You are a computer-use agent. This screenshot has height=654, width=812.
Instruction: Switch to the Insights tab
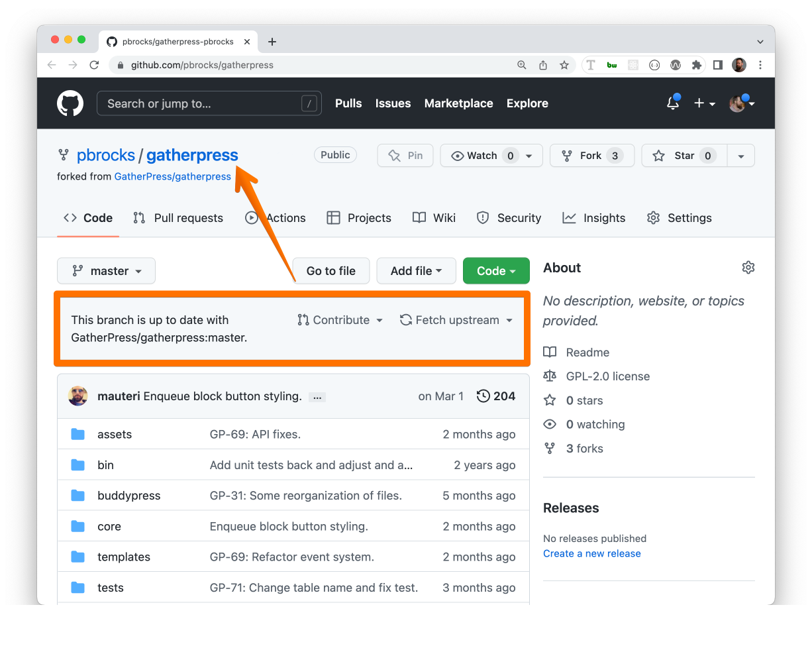click(593, 218)
